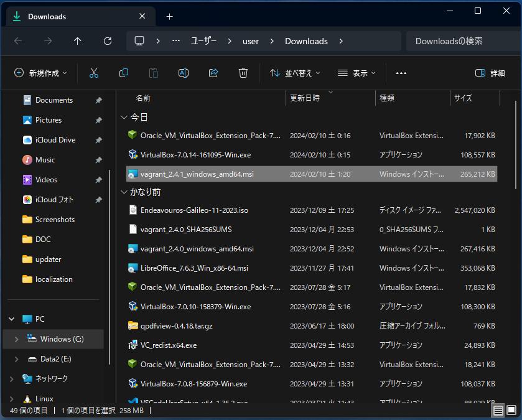Viewport: 522px width, 420px height.
Task: Click the Downloads breadcrumb
Action: (x=306, y=41)
